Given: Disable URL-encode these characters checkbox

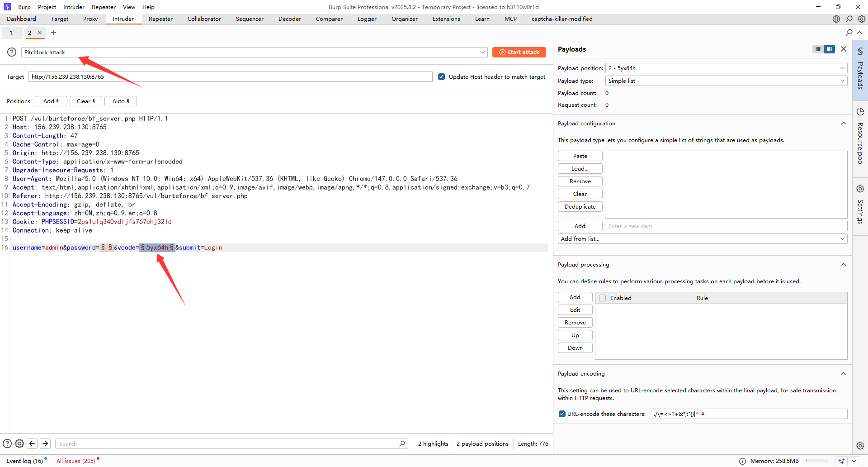Looking at the screenshot, I should tap(562, 414).
